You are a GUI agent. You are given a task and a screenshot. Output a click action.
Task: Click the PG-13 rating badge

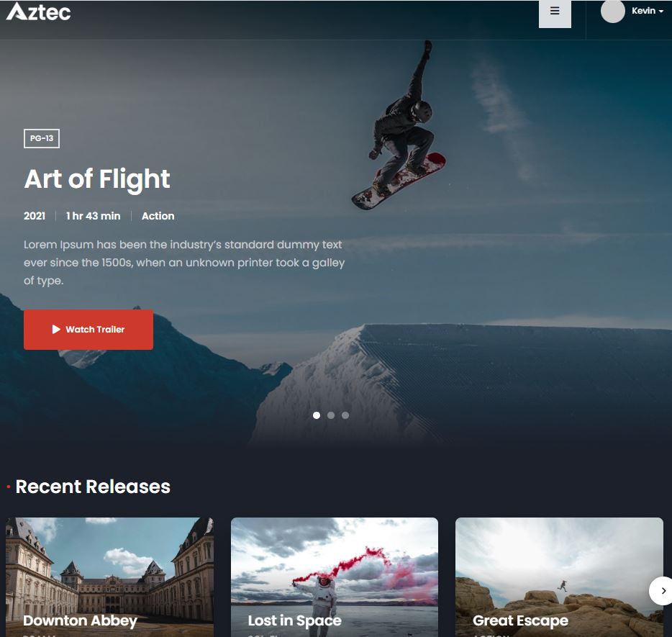click(x=42, y=138)
